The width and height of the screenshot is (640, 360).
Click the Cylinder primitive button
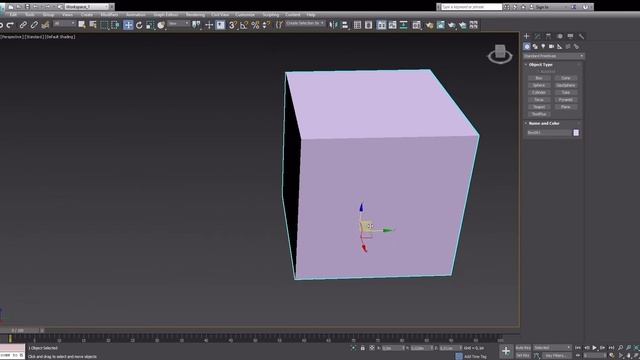tap(539, 93)
